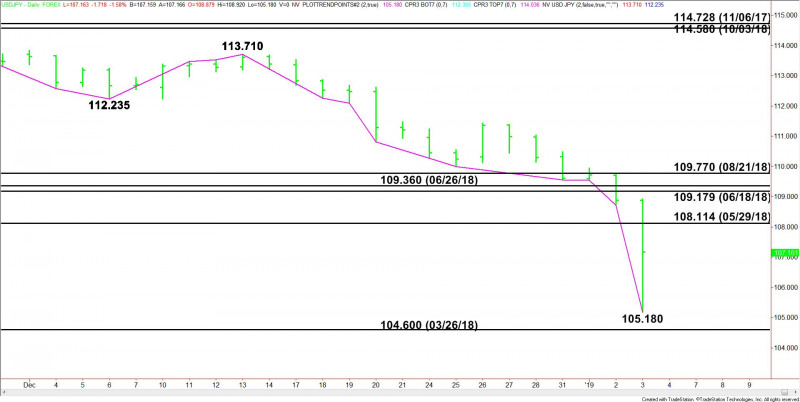The width and height of the screenshot is (800, 402).
Task: Click the 111.000 price axis label
Action: (786, 136)
